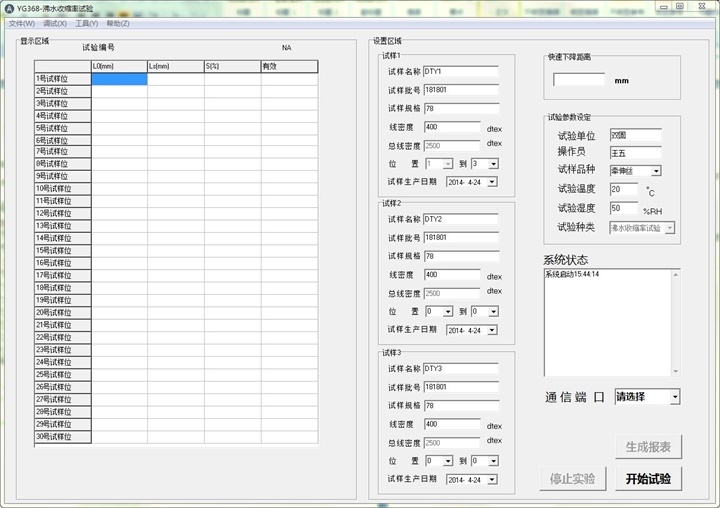Screen dimensions: 720x508
Task: Click the YG368 app icon in title bar
Action: 9,8
